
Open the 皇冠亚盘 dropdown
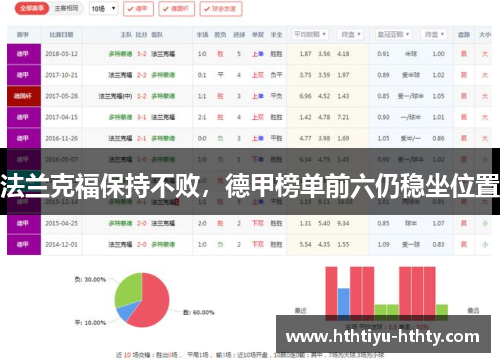393,34
